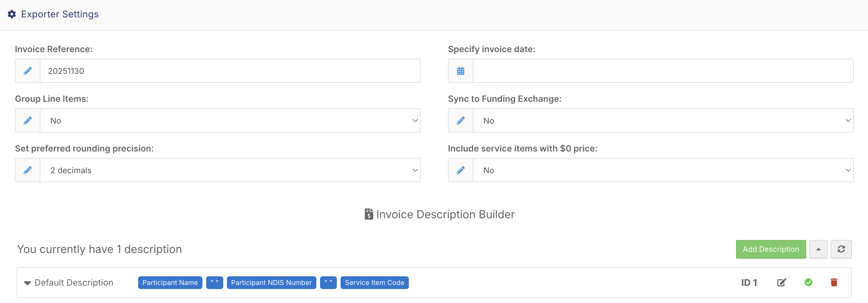Click pencil icon beside $0 price dropdown
Viewport: 868px width, 303px height.
(461, 170)
